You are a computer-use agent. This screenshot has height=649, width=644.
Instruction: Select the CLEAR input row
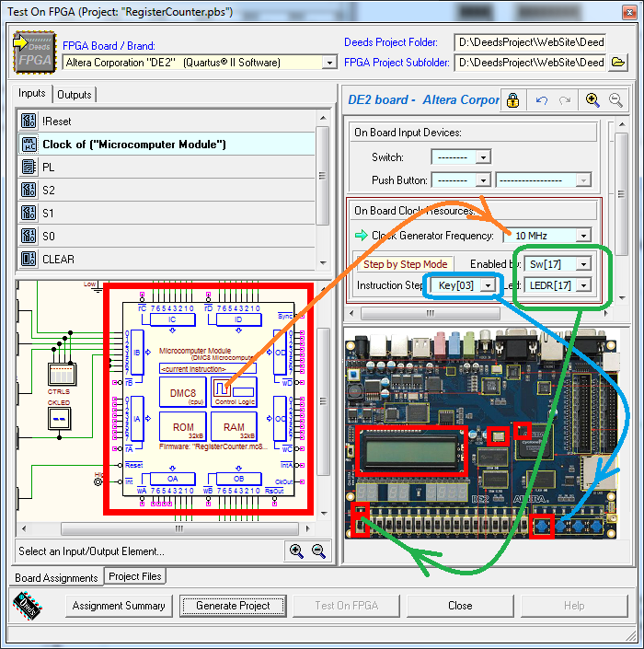click(x=167, y=259)
